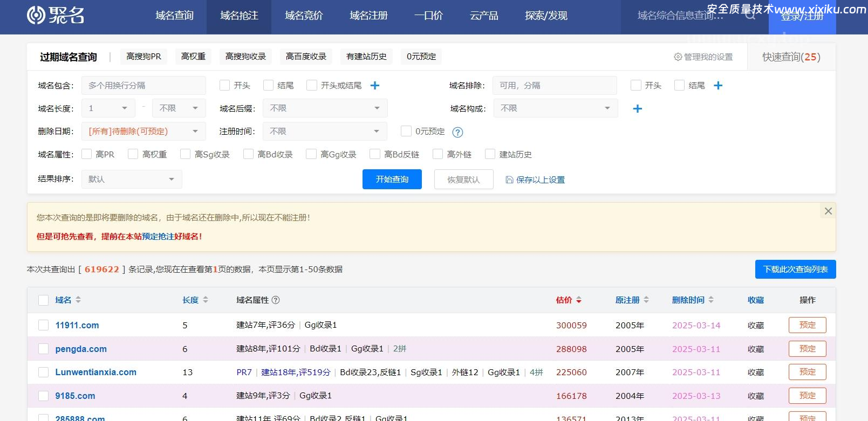868x421 pixels.
Task: Tick the 高Gg收录 checkbox
Action: tap(311, 154)
